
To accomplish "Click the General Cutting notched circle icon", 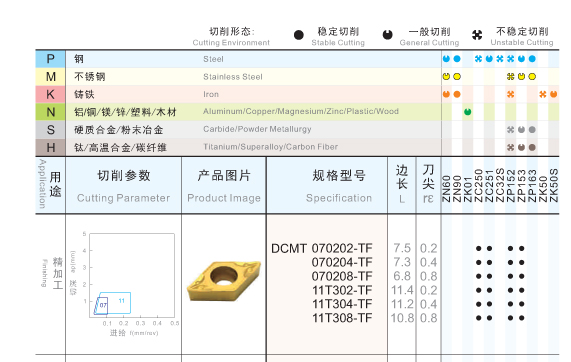I will coord(387,35).
